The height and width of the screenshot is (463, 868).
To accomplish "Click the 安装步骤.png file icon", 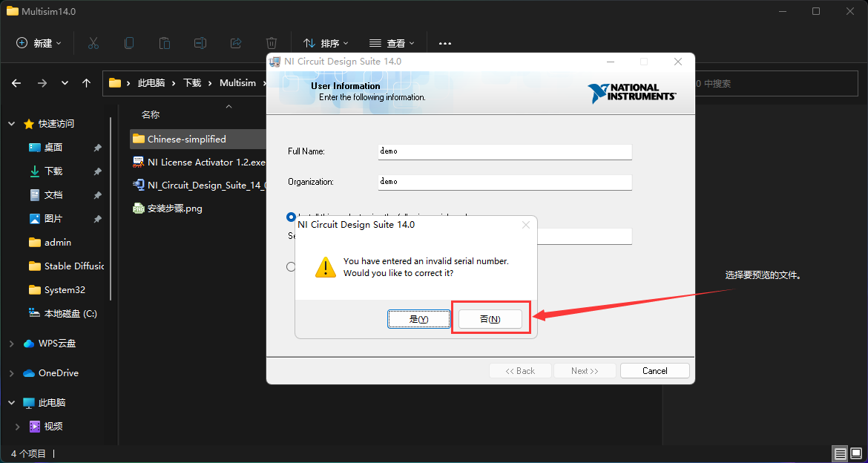I will point(139,208).
